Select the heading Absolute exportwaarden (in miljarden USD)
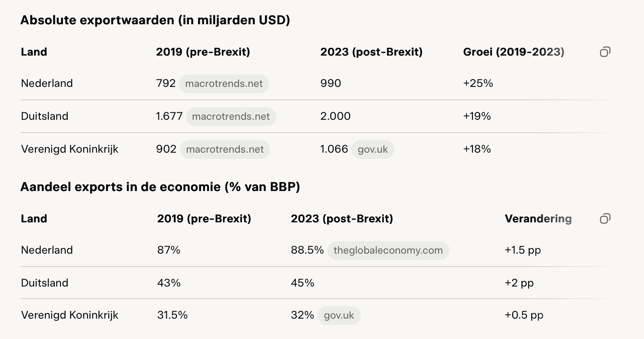Screen dimensions: 644x339 click(x=155, y=20)
